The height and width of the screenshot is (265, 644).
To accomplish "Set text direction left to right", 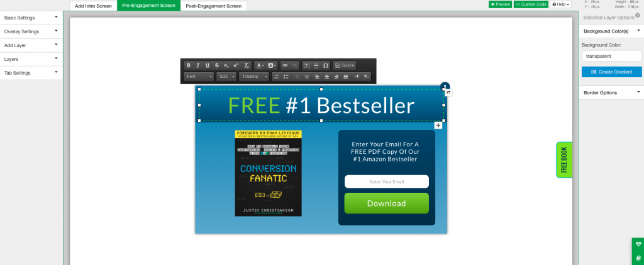I will tap(357, 77).
